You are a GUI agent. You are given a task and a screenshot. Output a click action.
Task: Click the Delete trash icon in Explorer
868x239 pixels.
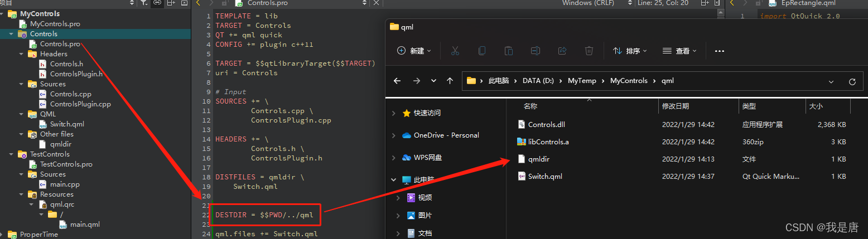[x=589, y=51]
